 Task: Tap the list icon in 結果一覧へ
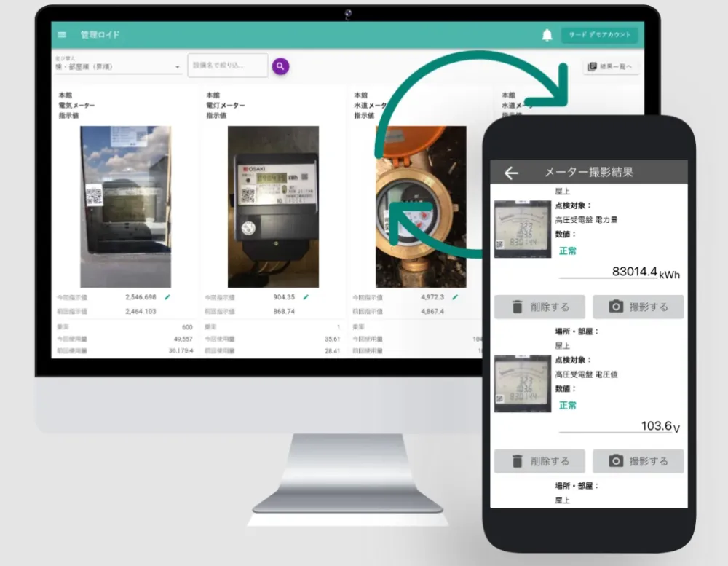[x=592, y=67]
